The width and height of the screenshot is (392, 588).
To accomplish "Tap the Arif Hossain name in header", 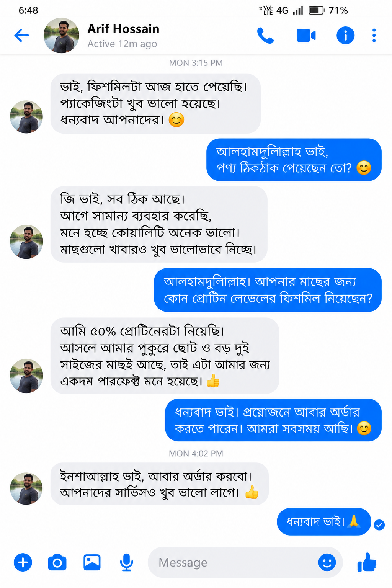I will pos(123,29).
